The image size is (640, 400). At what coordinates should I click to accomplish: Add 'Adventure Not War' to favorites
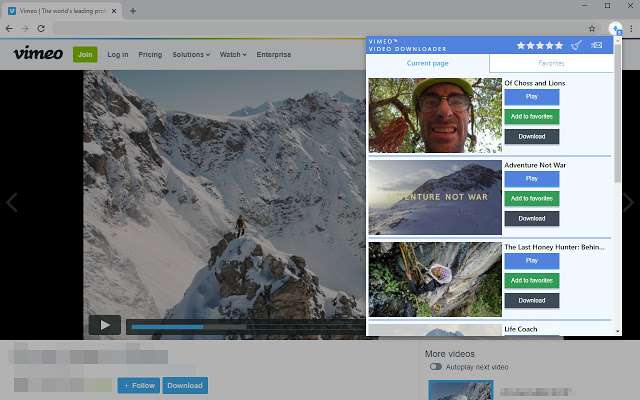tap(531, 198)
